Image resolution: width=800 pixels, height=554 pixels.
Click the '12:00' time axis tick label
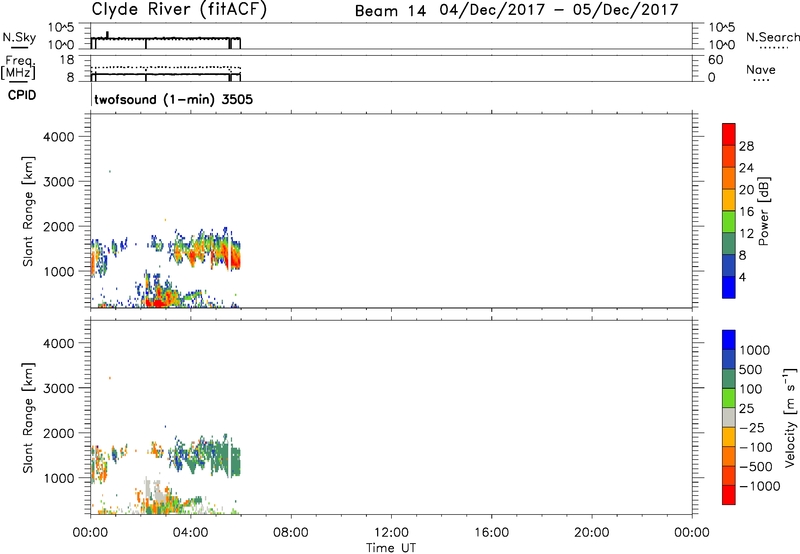tap(391, 533)
